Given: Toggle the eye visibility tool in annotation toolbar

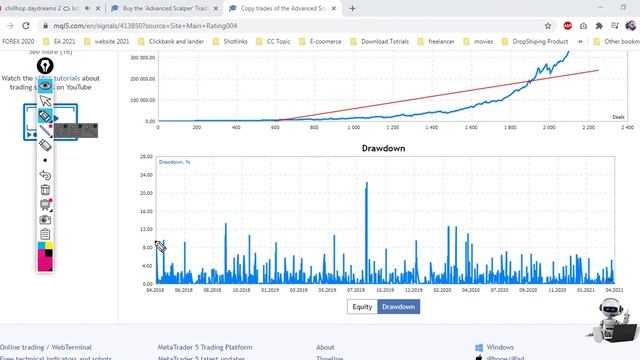Looking at the screenshot, I should 45,86.
